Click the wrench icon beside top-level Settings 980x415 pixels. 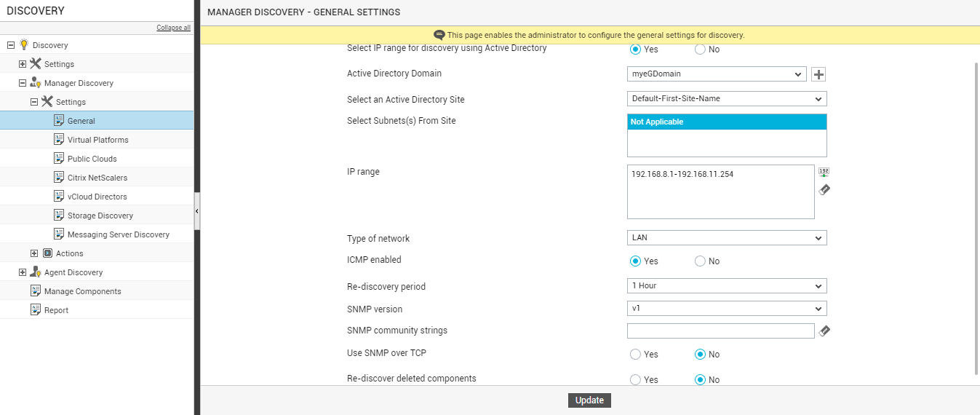(x=35, y=63)
